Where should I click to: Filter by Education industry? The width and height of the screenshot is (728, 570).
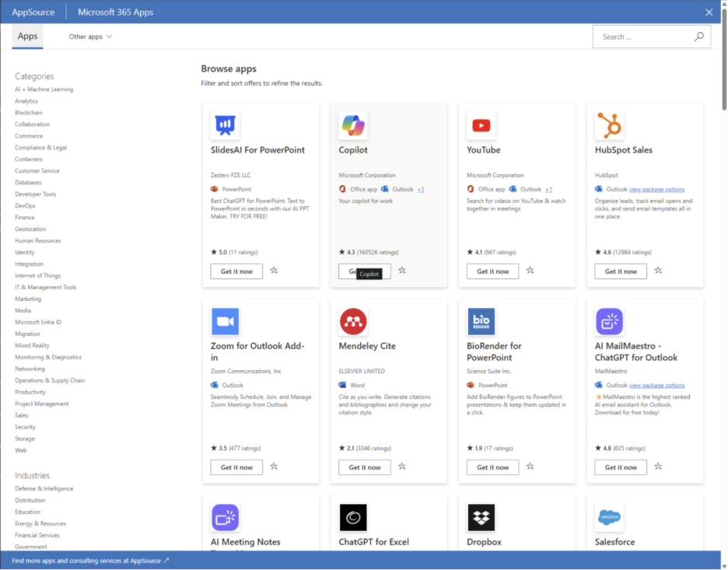click(27, 512)
